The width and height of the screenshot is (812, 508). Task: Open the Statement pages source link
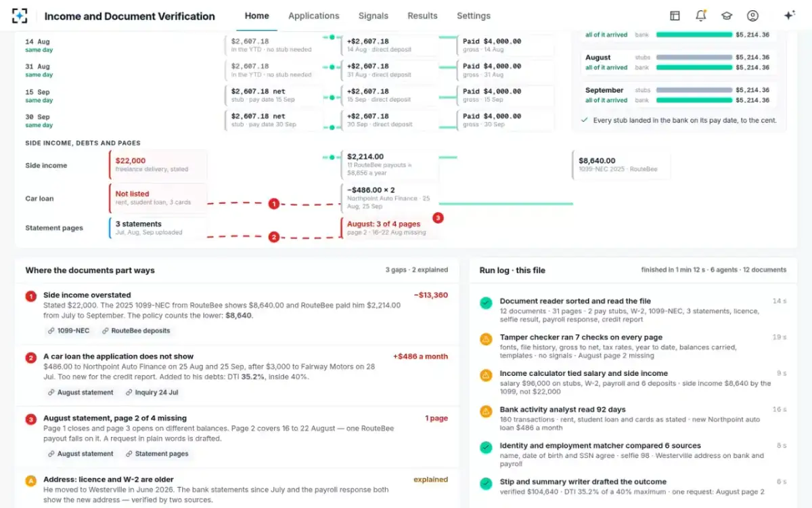[x=156, y=454]
